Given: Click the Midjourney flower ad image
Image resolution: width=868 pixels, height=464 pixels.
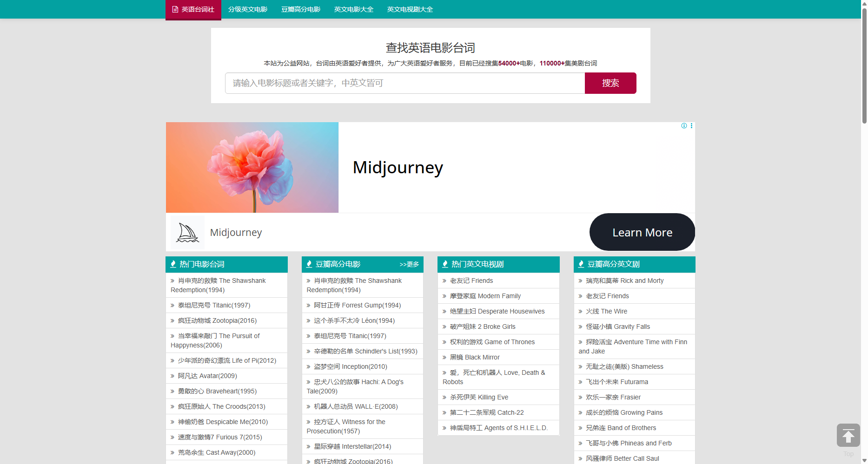Looking at the screenshot, I should 252,167.
